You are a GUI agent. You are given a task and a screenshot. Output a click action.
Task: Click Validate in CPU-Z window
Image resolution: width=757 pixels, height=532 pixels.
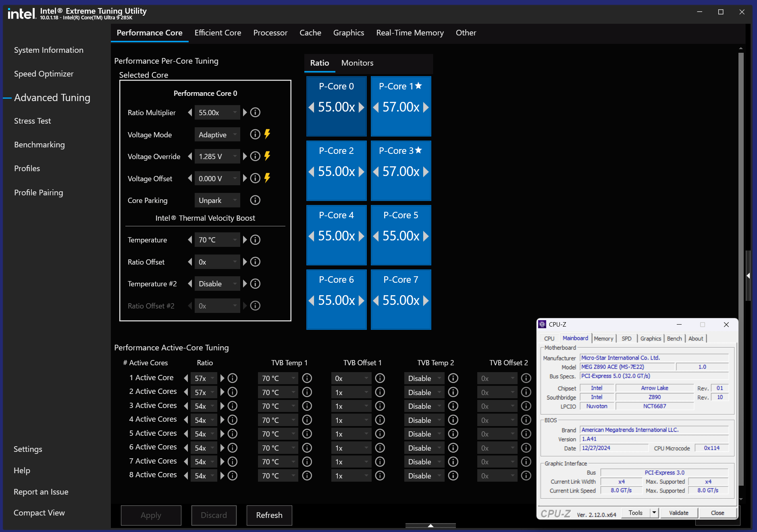(x=679, y=513)
